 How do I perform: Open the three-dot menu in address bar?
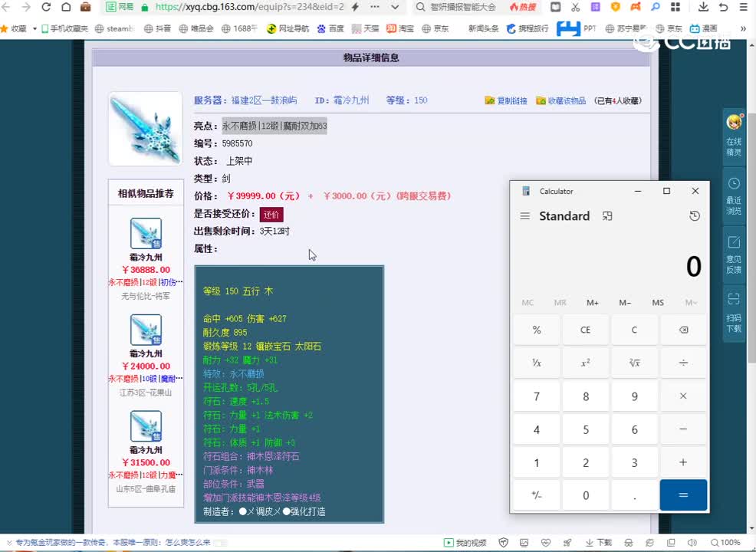[x=375, y=7]
